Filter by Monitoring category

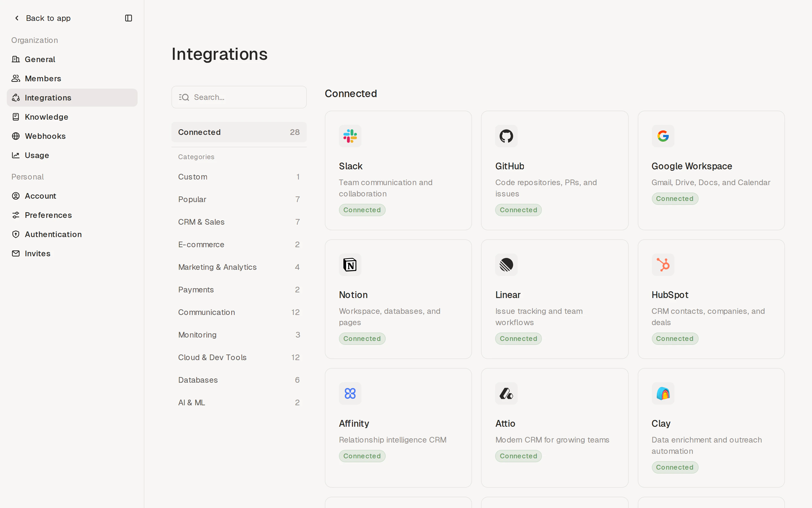point(239,335)
